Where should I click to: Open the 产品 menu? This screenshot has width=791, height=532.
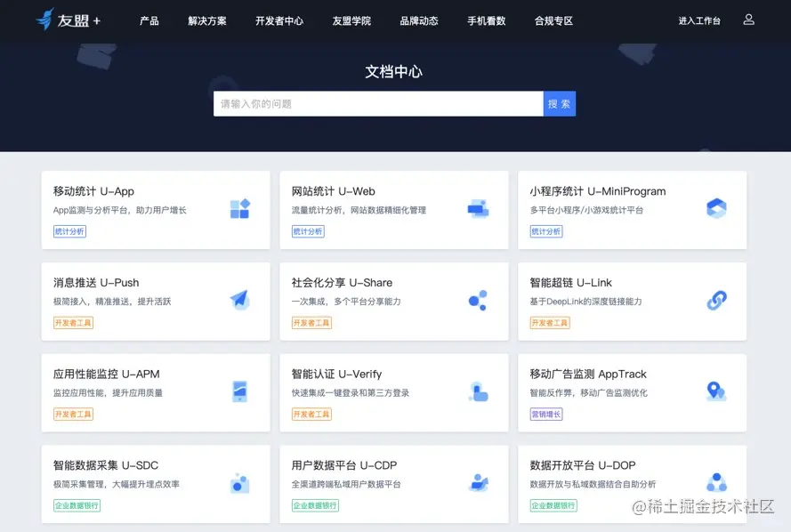pos(149,20)
